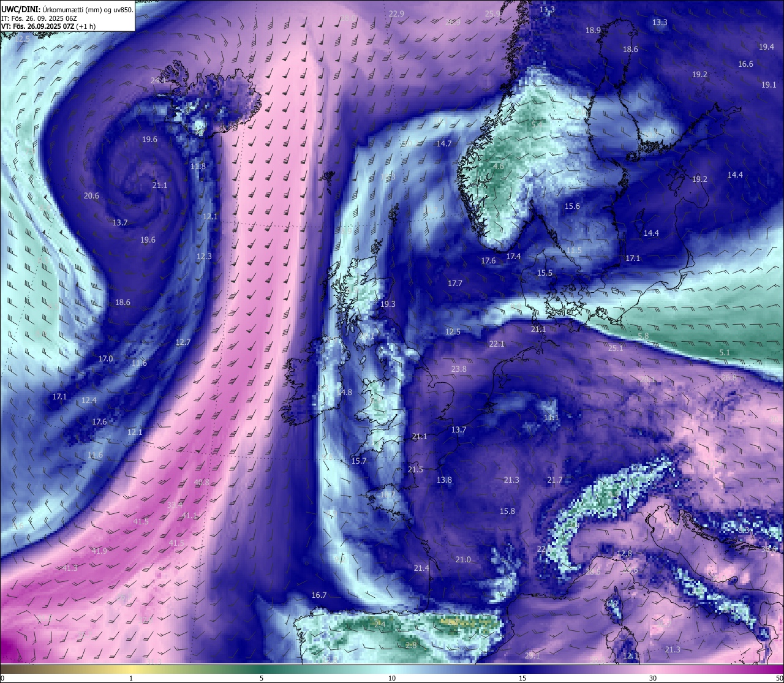Click the color scale tick label 30

653,678
